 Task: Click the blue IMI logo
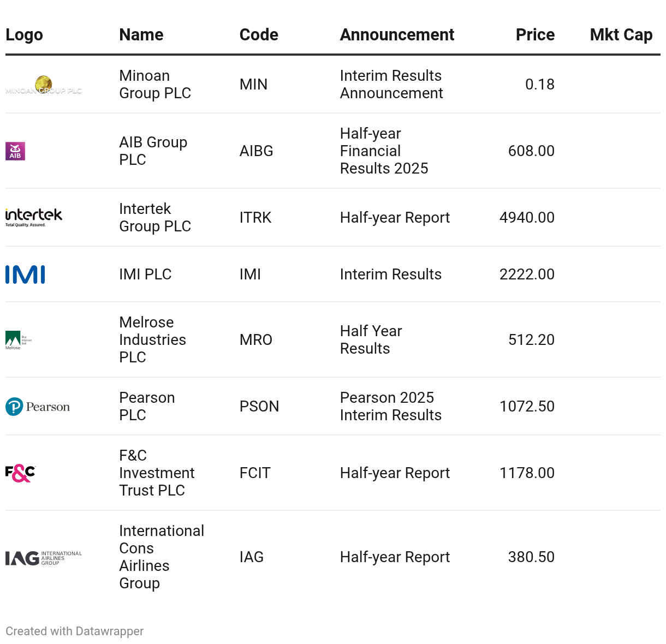[25, 275]
